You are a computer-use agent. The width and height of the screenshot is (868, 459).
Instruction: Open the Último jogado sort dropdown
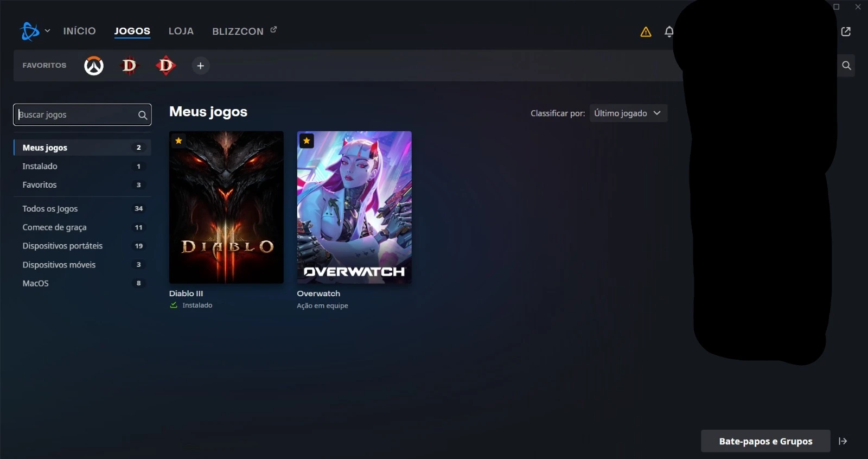click(628, 113)
